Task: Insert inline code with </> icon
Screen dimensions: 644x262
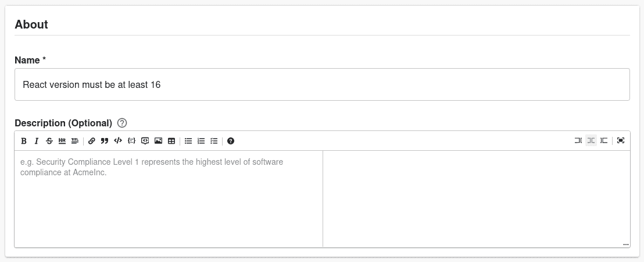Action: [x=118, y=141]
